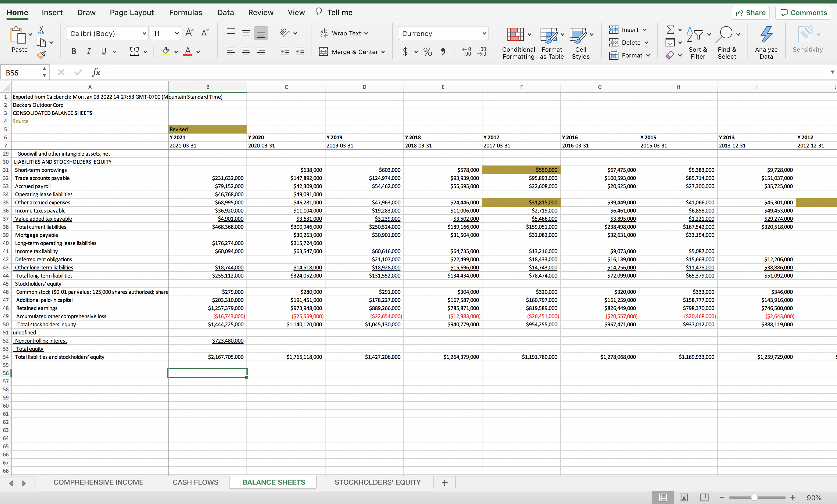Screen dimensions: 837x504
Task: Click the AutoSum sigma icon
Action: 670,30
